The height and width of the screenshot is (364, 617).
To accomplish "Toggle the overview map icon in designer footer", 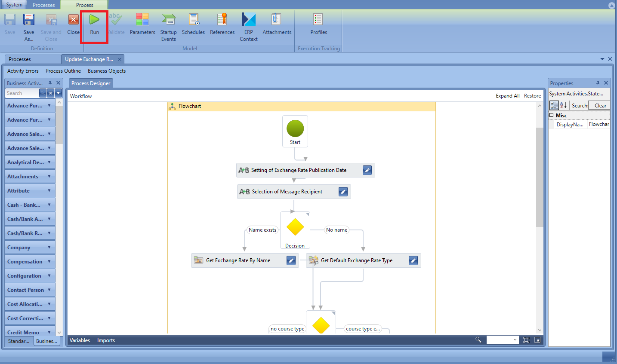I will [537, 340].
